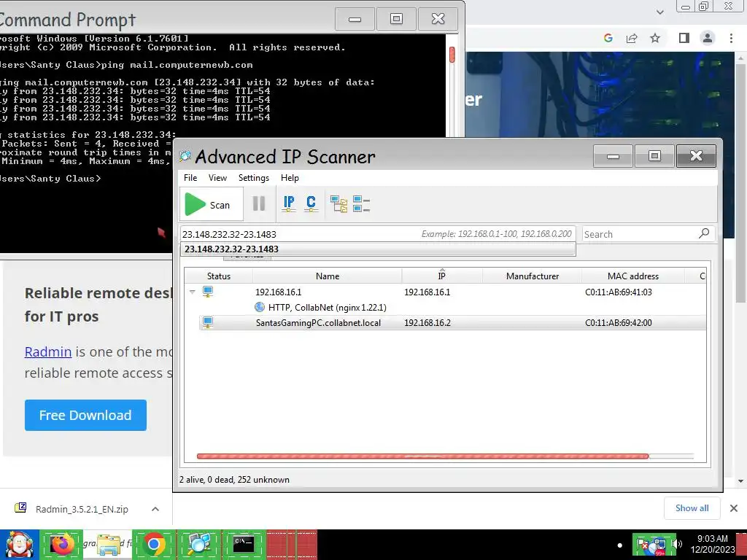This screenshot has width=747, height=560.
Task: Click the Google icon in Chrome's address bar
Action: (608, 38)
